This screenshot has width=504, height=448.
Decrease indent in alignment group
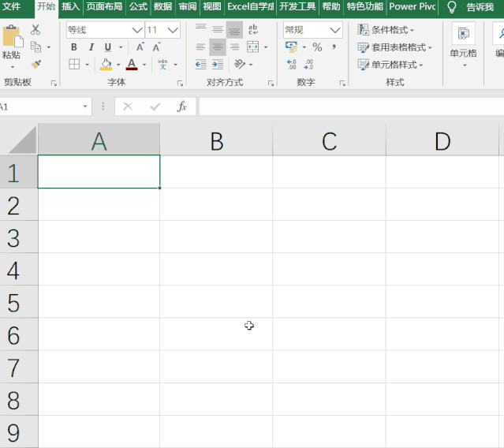point(201,64)
